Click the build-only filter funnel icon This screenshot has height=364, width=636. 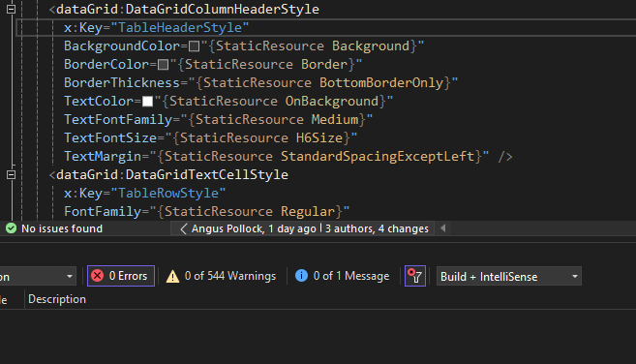tap(415, 276)
